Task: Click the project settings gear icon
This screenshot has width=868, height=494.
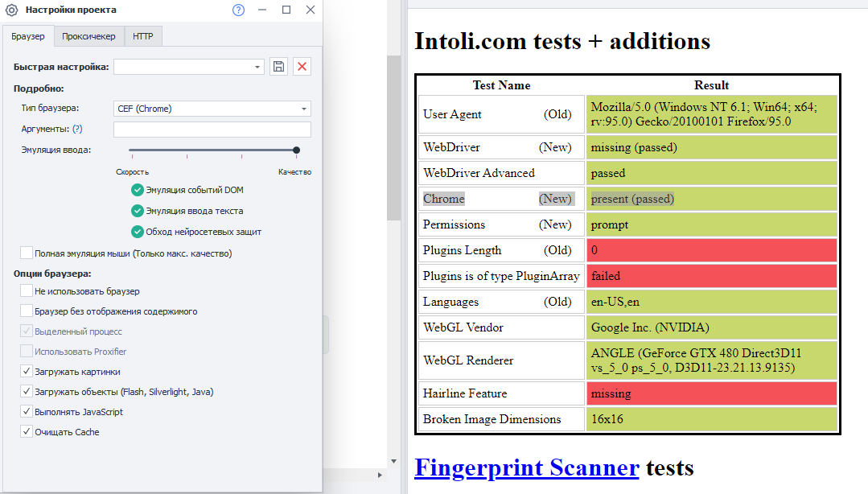Action: (11, 10)
